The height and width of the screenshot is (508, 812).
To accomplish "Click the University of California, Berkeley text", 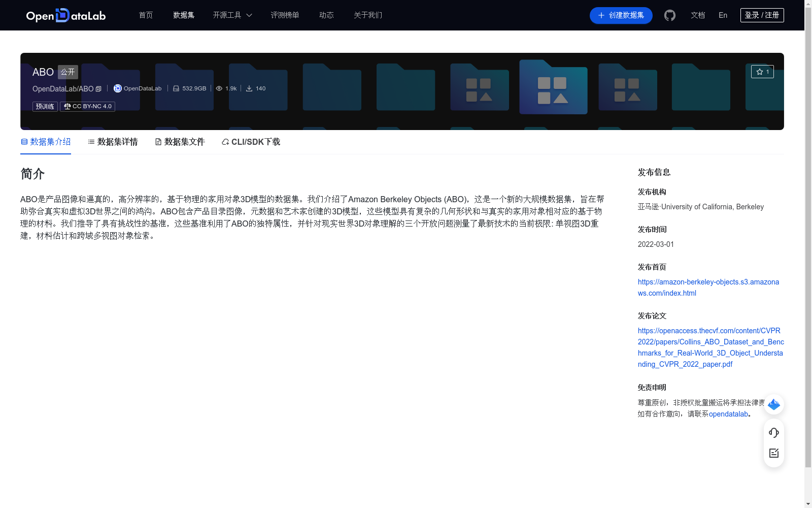I will tap(713, 207).
